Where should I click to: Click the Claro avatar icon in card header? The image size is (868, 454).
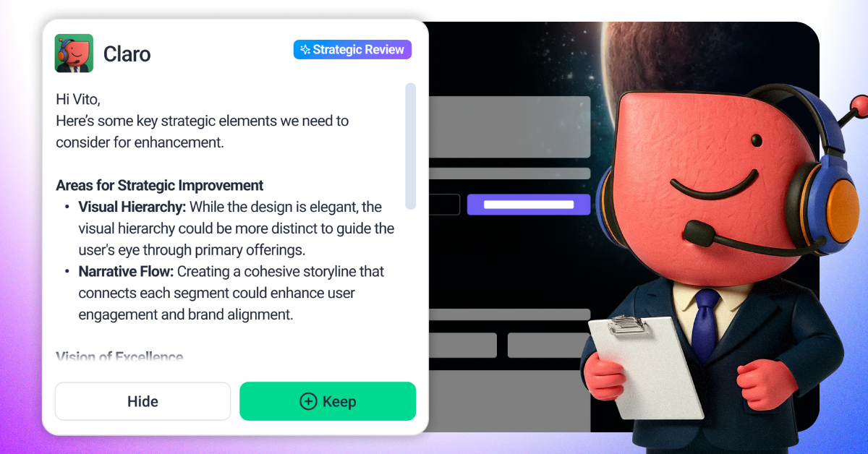tap(74, 53)
